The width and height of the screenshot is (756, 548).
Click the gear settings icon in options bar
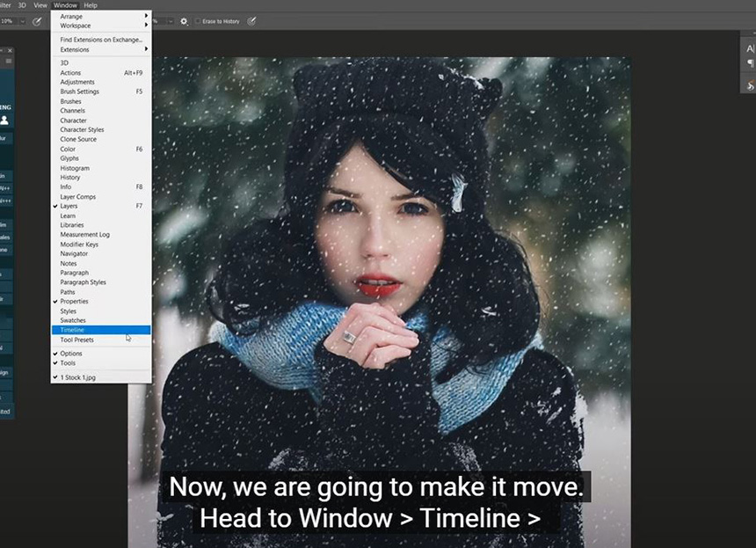(x=184, y=20)
